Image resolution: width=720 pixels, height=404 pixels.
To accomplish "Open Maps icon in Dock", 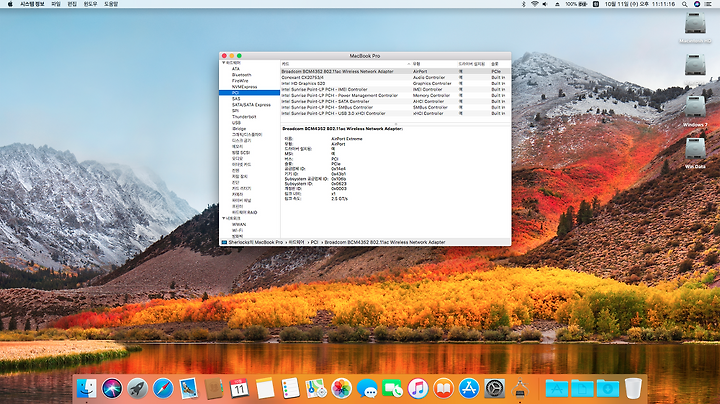I will click(x=315, y=388).
